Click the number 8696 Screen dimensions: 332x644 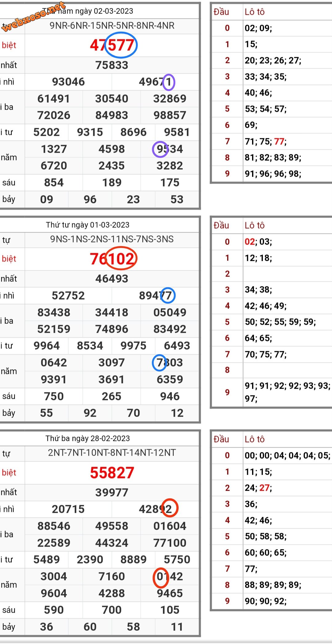coord(133,132)
